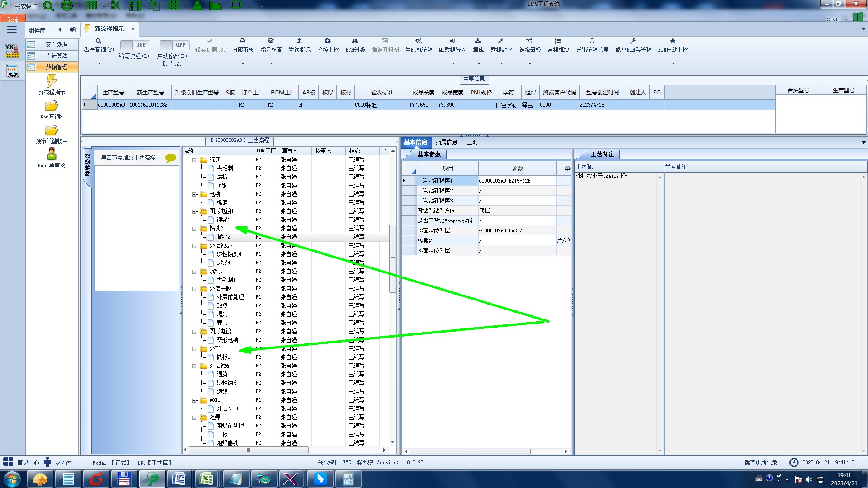Click the 内部审核 printer icon
This screenshot has height=488, width=868.
[242, 41]
